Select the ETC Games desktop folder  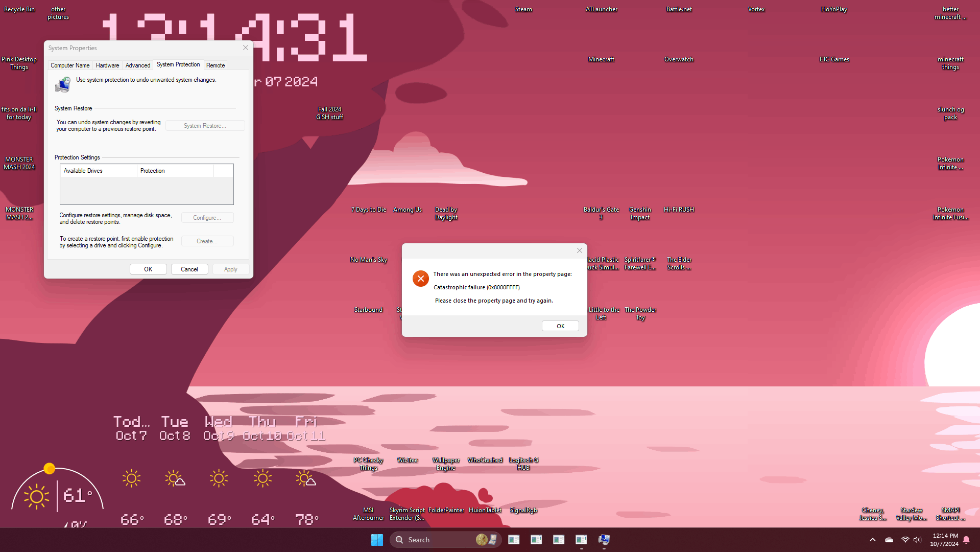(834, 59)
